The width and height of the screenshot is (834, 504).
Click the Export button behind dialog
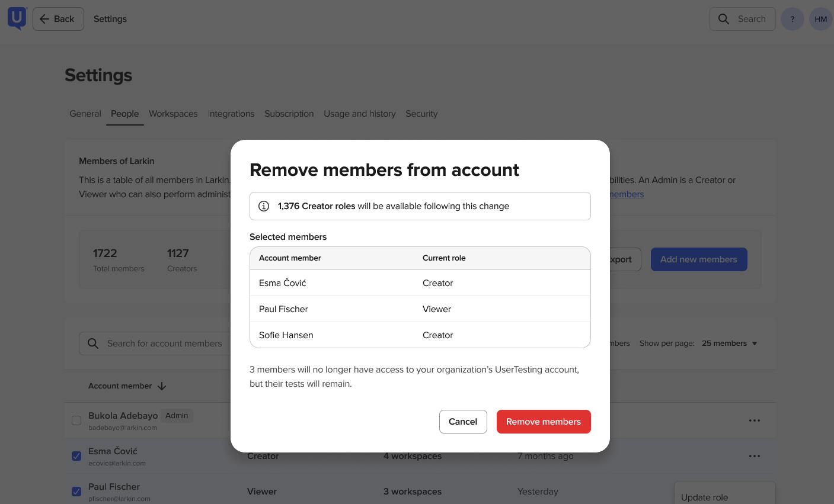point(625,259)
